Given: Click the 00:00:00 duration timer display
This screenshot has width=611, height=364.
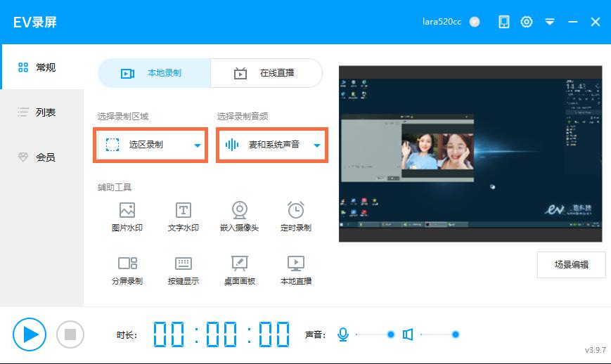Looking at the screenshot, I should coord(221,334).
